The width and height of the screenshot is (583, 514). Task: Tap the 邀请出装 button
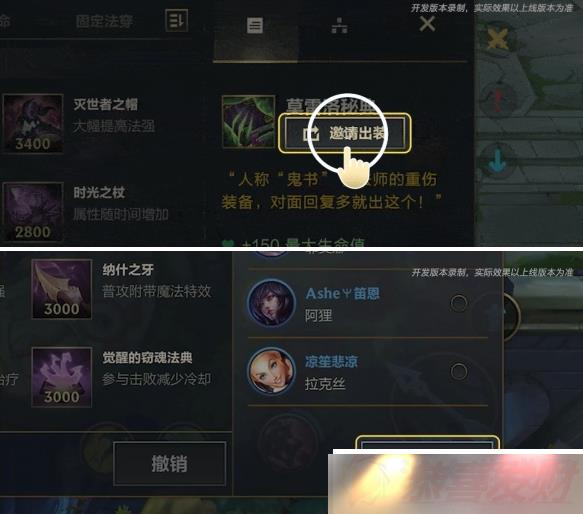(x=345, y=134)
